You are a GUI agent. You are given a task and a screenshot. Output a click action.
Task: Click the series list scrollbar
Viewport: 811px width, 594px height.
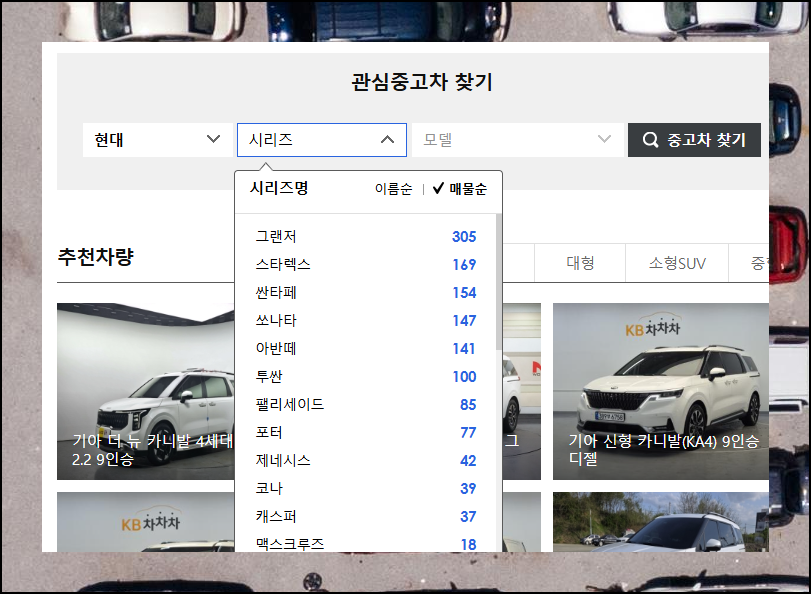pos(499,282)
